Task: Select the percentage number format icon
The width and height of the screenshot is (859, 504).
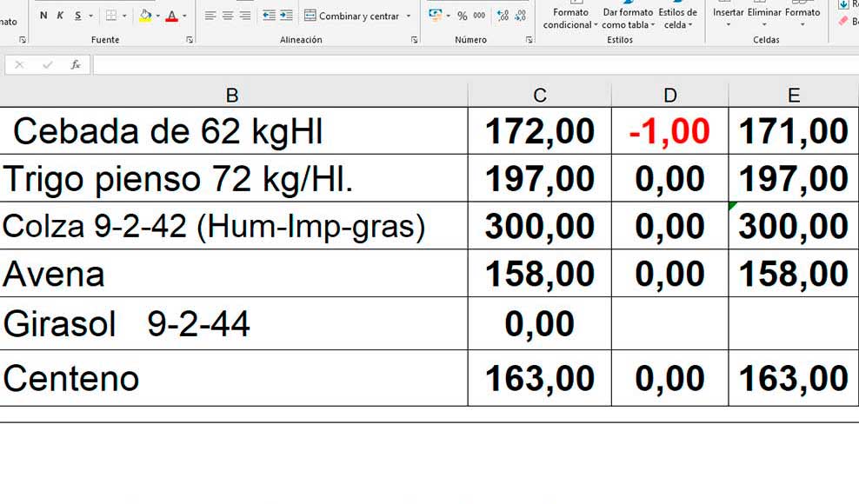Action: coord(461,16)
